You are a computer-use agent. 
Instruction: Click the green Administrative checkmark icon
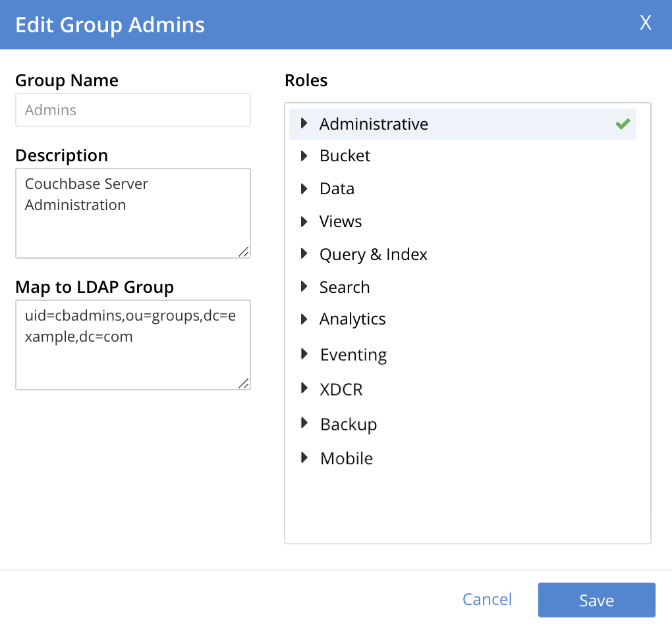623,124
